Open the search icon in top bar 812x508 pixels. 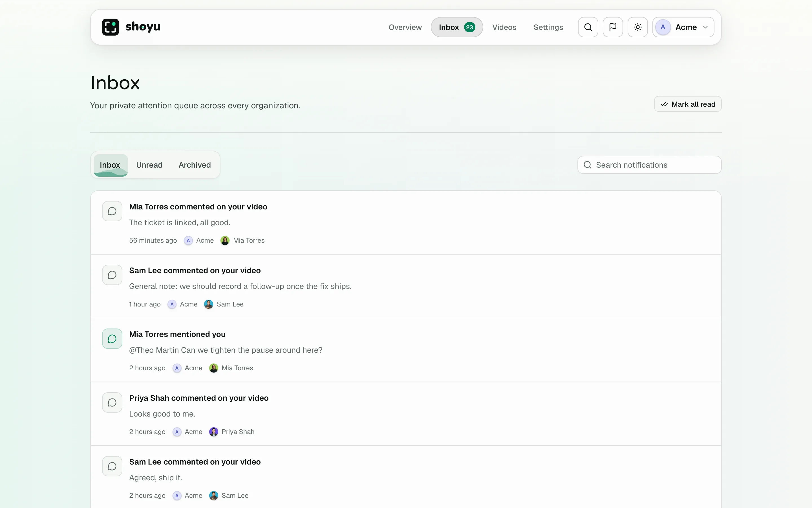(x=588, y=27)
